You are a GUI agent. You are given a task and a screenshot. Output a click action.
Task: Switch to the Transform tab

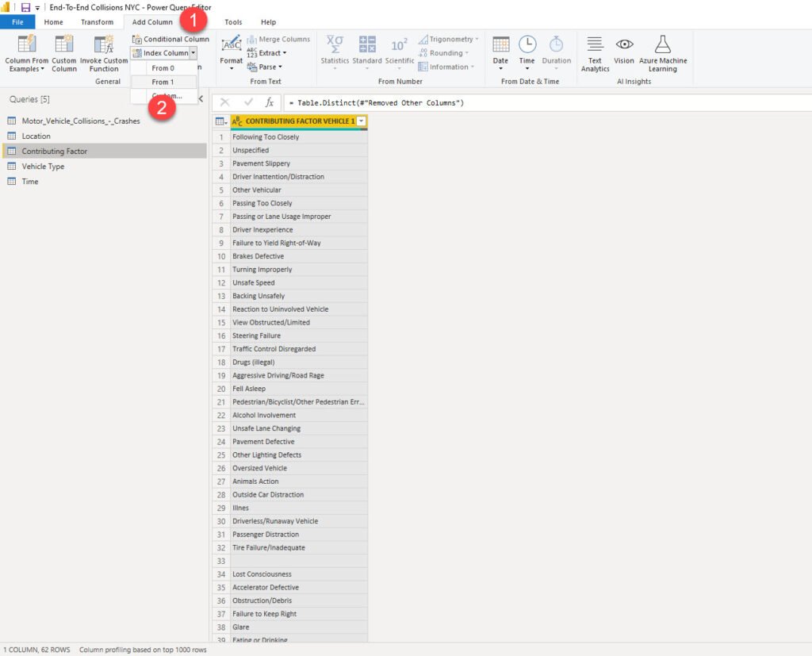[97, 21]
